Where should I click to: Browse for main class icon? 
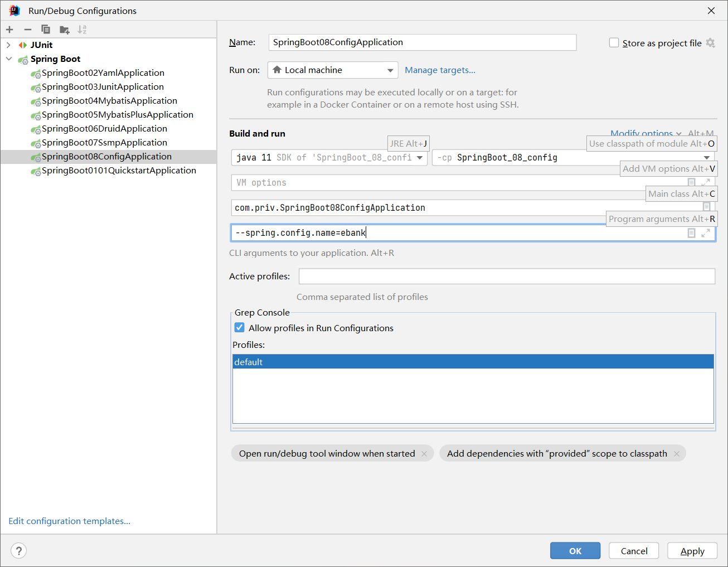pyautogui.click(x=707, y=207)
